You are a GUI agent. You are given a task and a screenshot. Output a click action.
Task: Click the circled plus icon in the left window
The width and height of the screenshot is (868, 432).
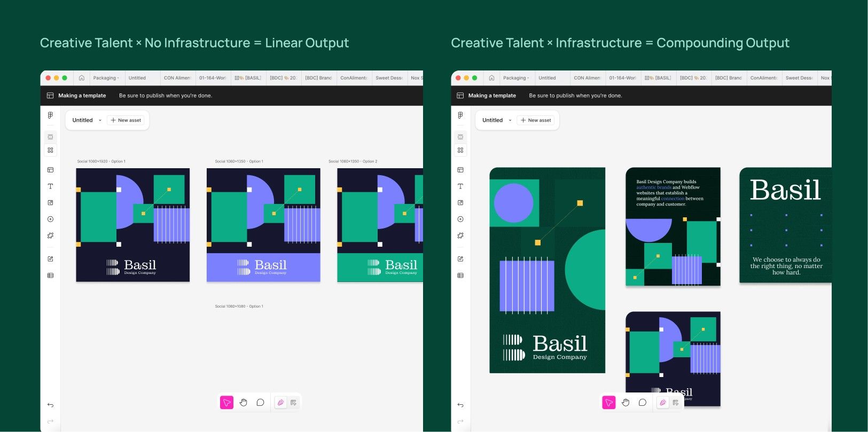point(50,219)
